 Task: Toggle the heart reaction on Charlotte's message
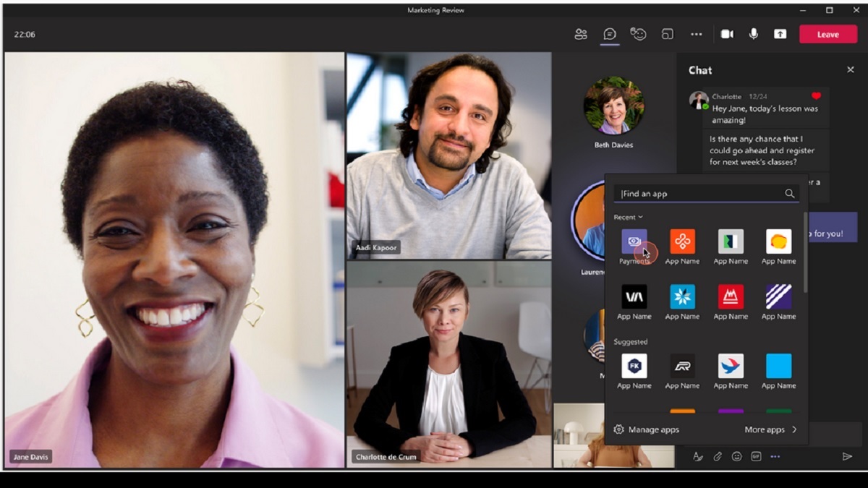click(x=818, y=95)
